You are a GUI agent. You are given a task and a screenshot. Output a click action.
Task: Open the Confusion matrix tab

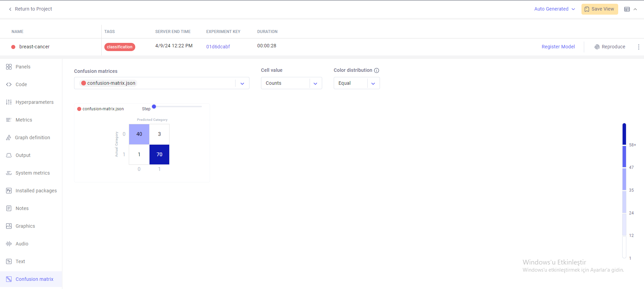click(x=31, y=279)
